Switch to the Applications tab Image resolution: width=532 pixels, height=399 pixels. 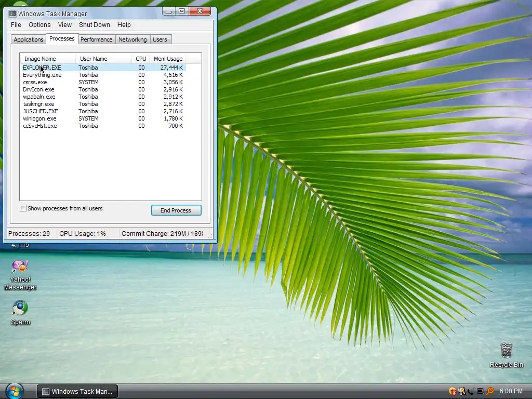point(29,39)
